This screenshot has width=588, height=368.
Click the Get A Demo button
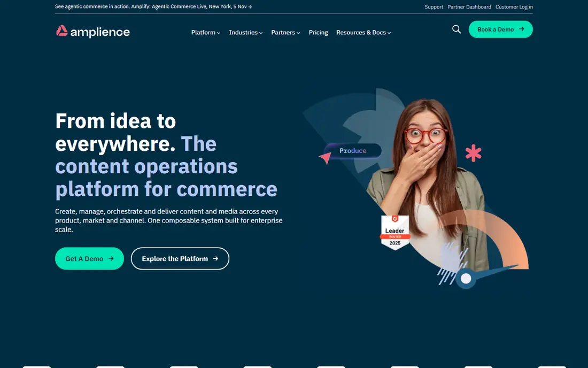[x=89, y=258]
